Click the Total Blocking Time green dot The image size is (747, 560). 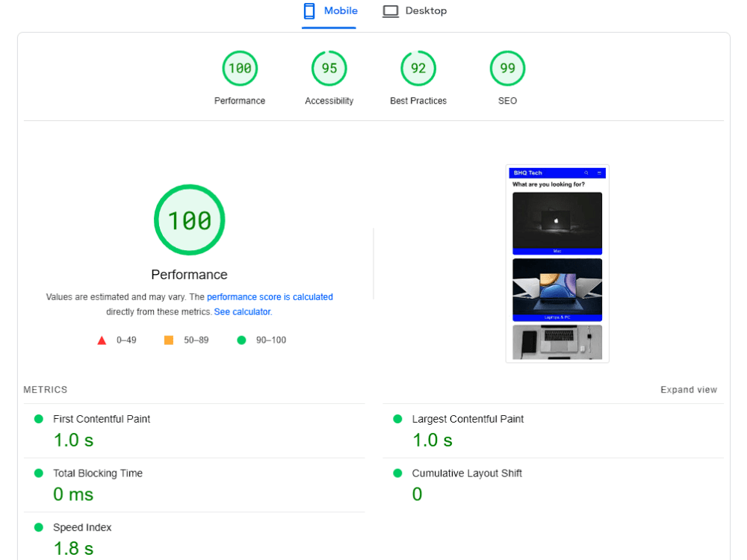pos(39,473)
